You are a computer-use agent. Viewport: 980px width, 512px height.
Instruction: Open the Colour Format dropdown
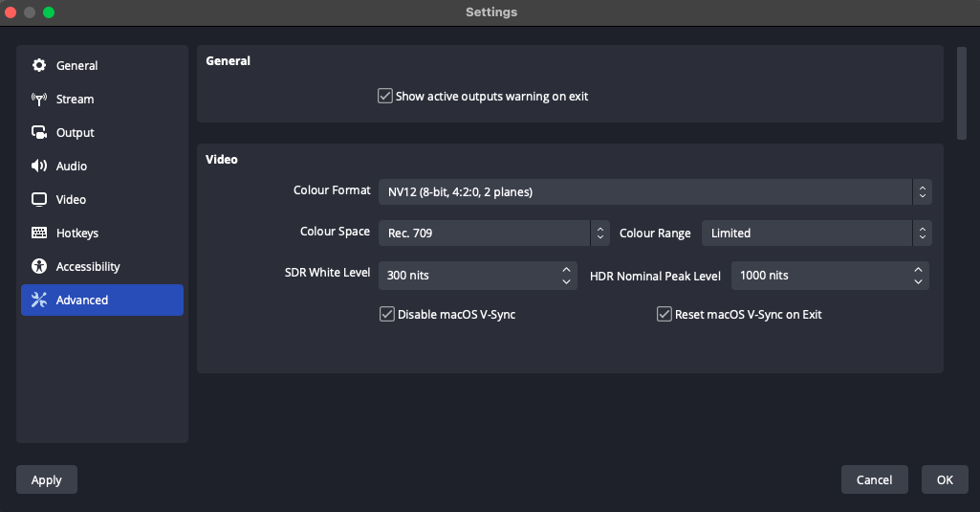pos(654,192)
